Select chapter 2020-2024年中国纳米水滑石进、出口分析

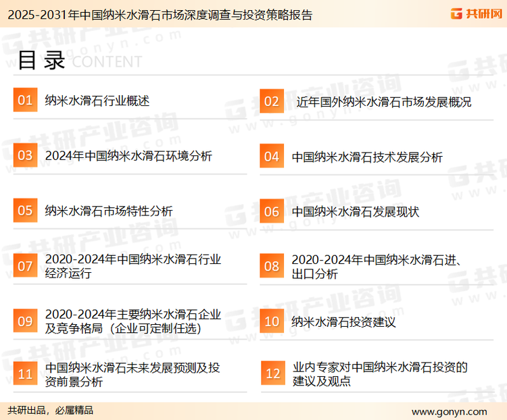click(377, 267)
